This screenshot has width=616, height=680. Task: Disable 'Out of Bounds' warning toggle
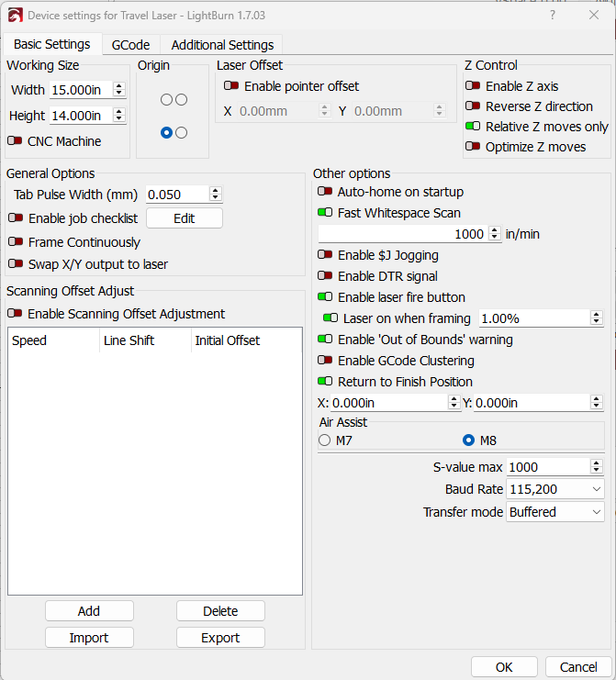pos(325,339)
